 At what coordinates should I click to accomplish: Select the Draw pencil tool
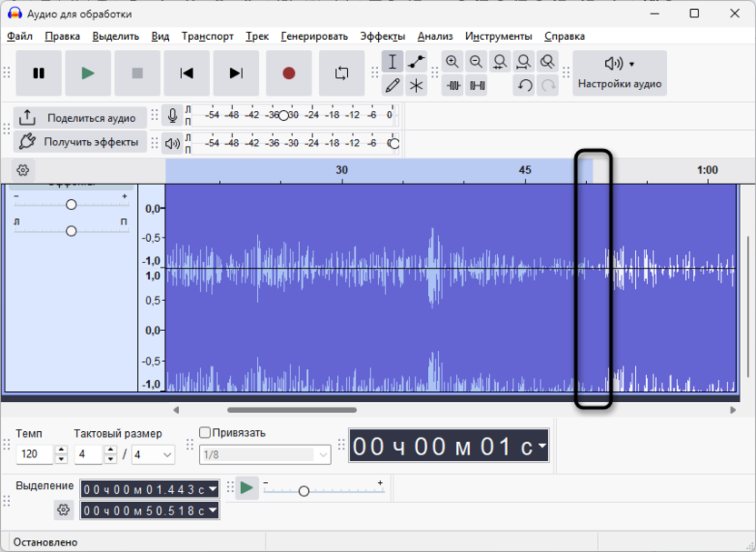click(x=393, y=85)
